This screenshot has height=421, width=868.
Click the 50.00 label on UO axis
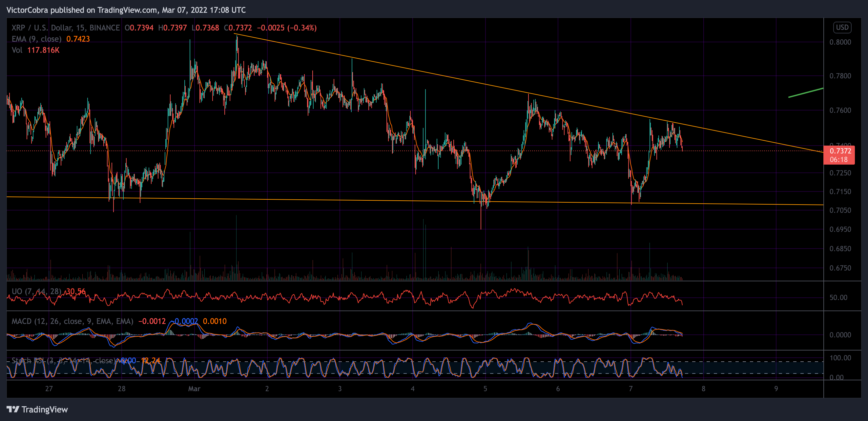[838, 297]
